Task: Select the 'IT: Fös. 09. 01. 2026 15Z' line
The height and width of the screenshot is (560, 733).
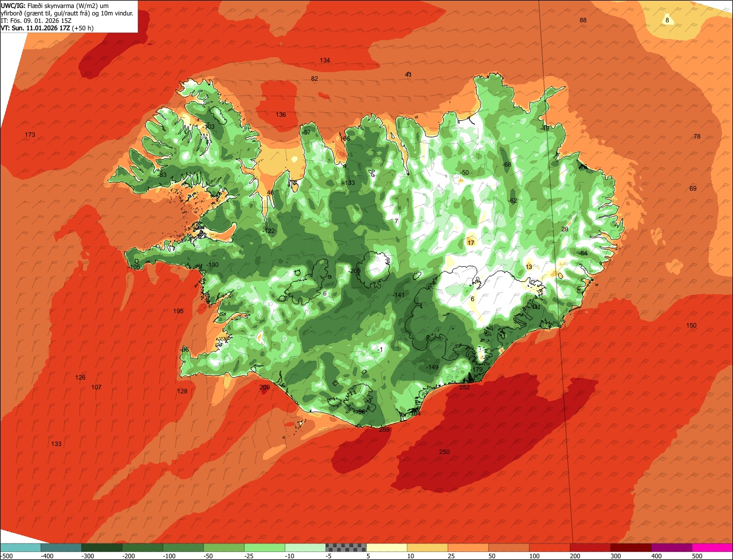Action: [36, 20]
